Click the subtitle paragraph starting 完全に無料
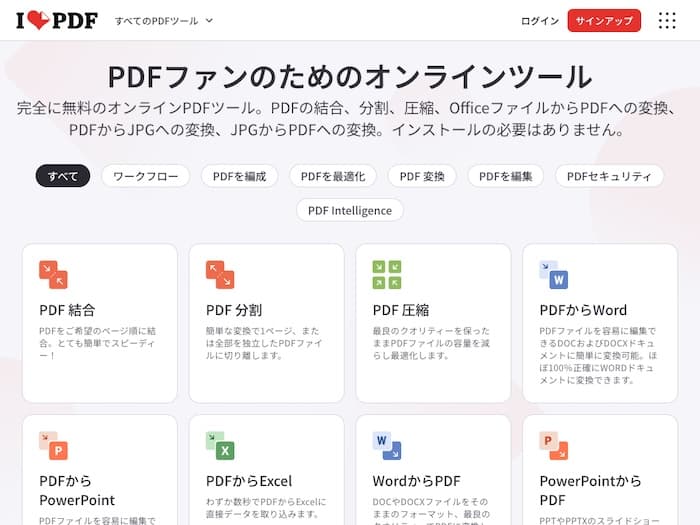The width and height of the screenshot is (700, 525). [346, 119]
